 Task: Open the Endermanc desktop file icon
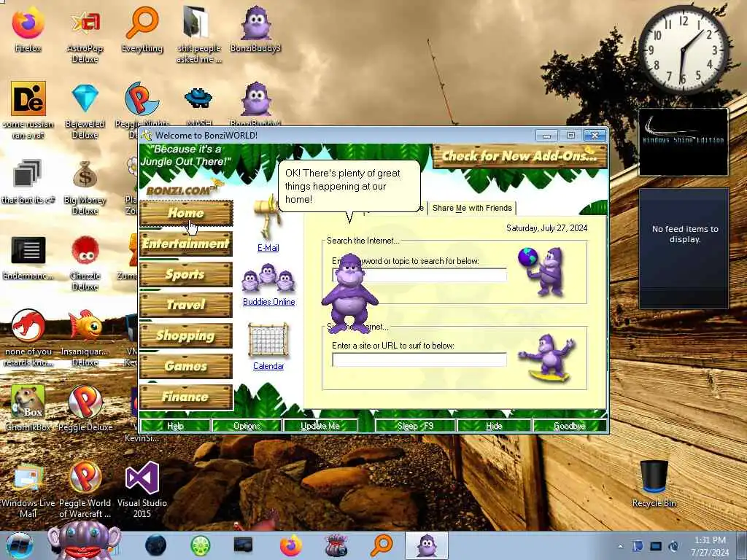[28, 257]
